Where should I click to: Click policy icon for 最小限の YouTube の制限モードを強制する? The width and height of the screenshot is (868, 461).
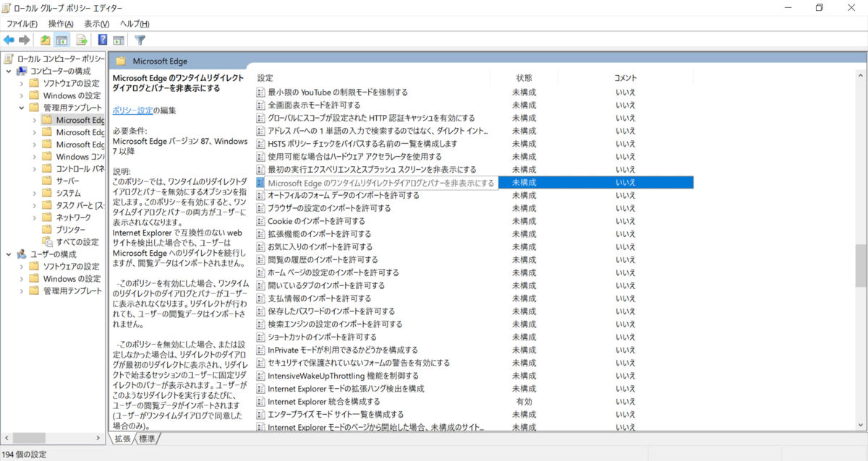pyautogui.click(x=262, y=92)
